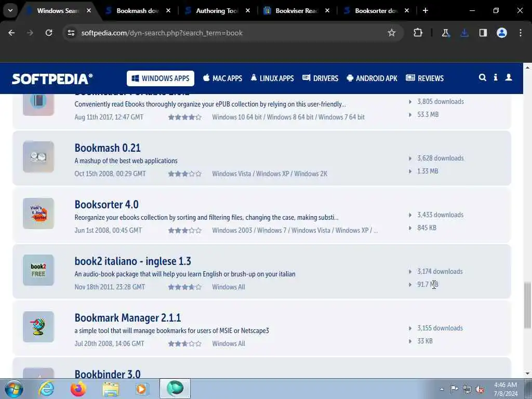The image size is (532, 399).
Task: Show browser downloads
Action: click(x=464, y=33)
